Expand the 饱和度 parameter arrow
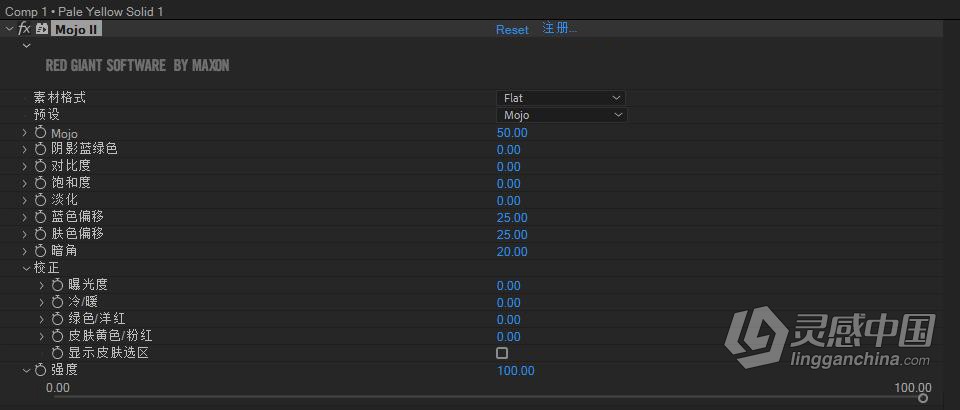The image size is (960, 410). 25,183
